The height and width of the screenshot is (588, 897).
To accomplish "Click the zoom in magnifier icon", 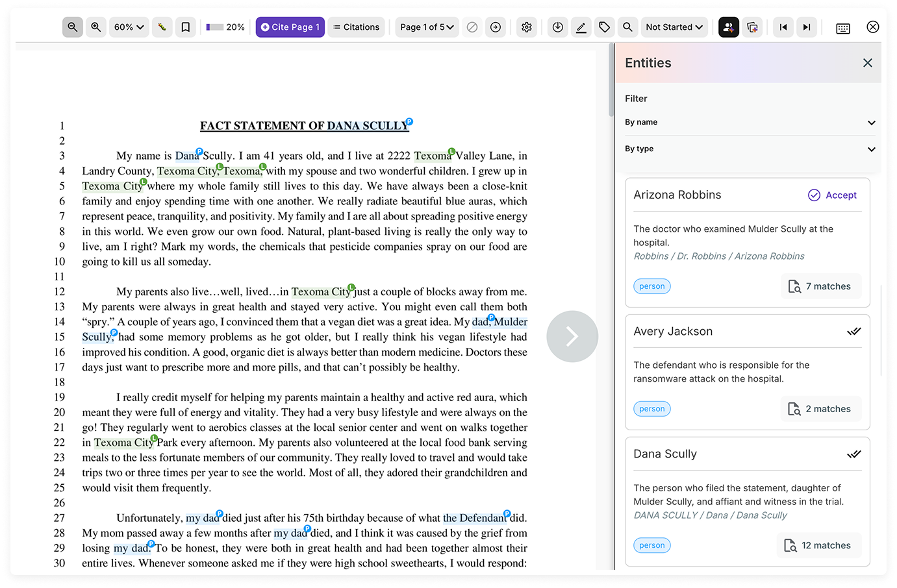I will (96, 27).
